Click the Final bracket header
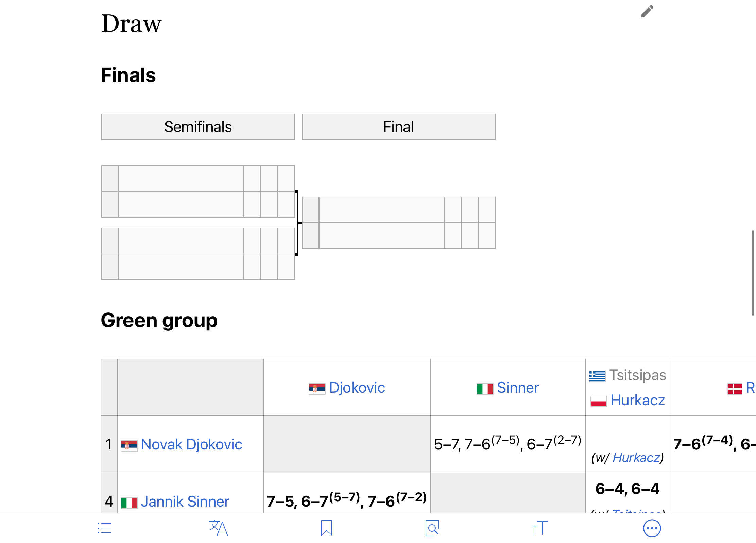 click(x=399, y=127)
